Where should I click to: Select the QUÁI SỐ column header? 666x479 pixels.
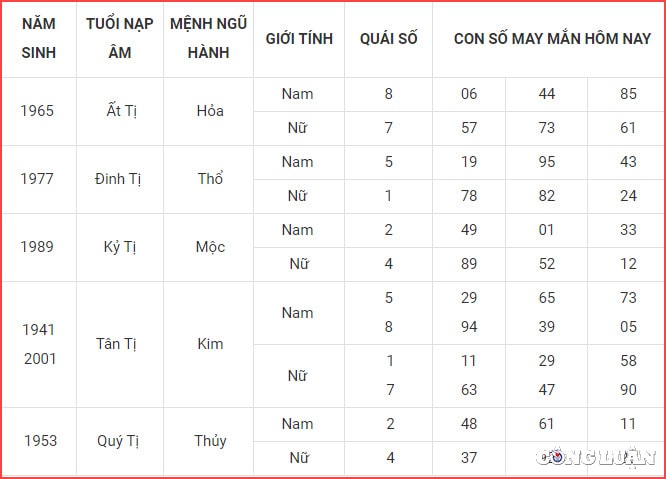point(389,39)
